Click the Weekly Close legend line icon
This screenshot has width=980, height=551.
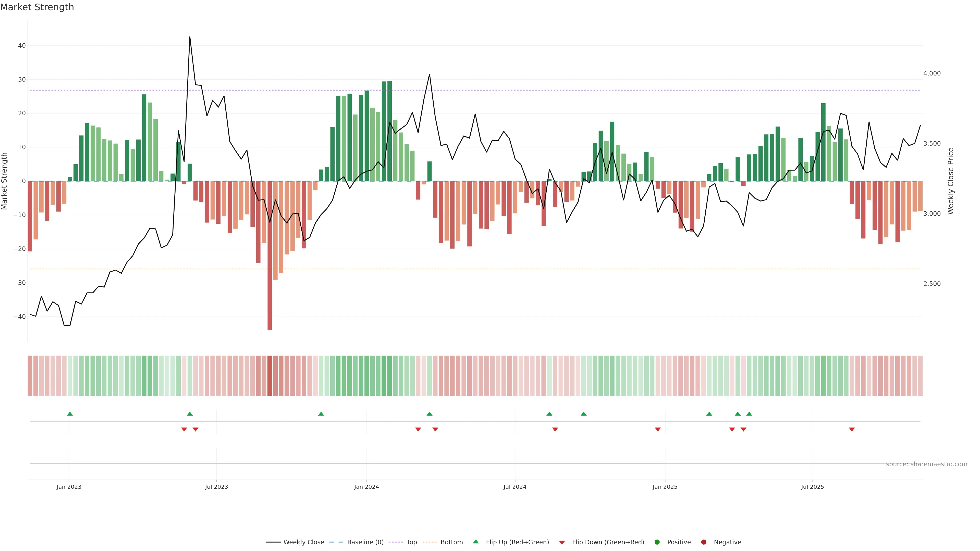273,542
